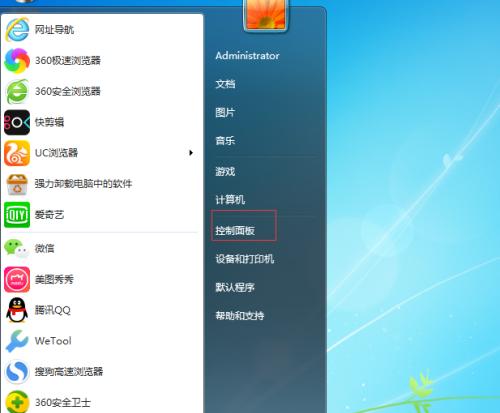The height and width of the screenshot is (413, 500).
Task: Click the 美图秀秀 pink icon
Action: tap(17, 279)
